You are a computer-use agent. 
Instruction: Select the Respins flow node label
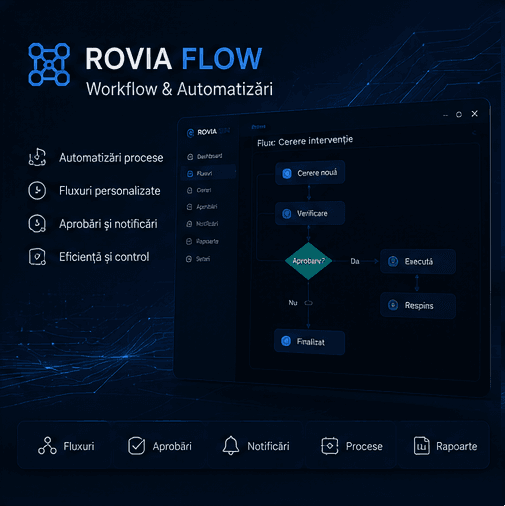[x=419, y=305]
